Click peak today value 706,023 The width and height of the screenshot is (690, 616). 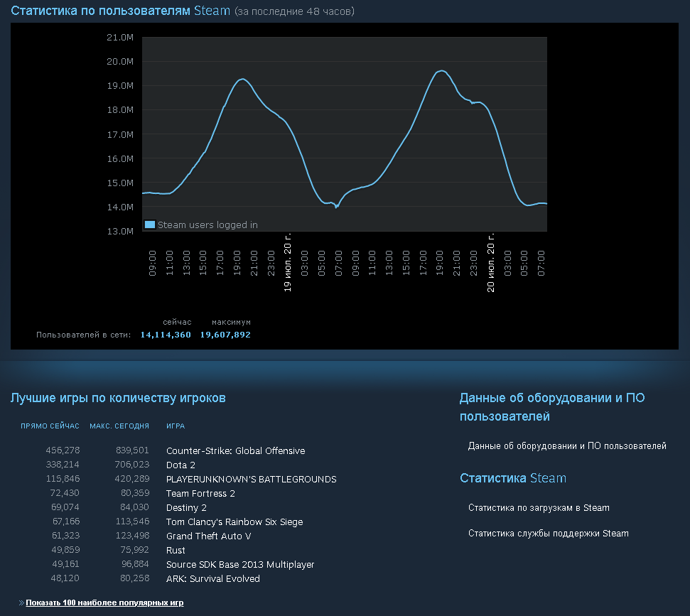pyautogui.click(x=132, y=465)
